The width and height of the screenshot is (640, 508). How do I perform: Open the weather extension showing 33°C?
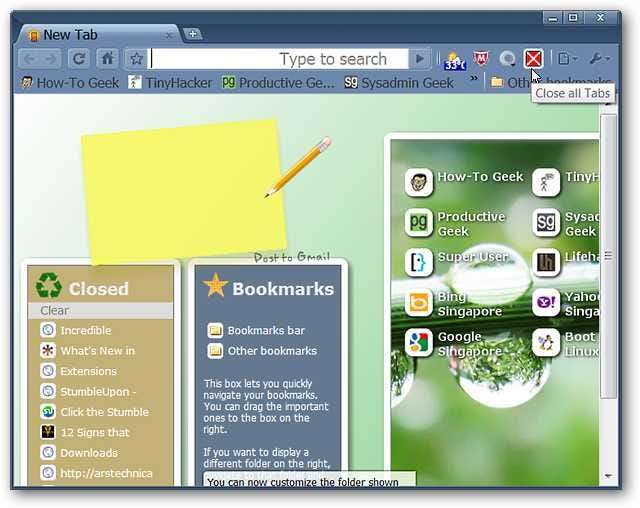[454, 60]
